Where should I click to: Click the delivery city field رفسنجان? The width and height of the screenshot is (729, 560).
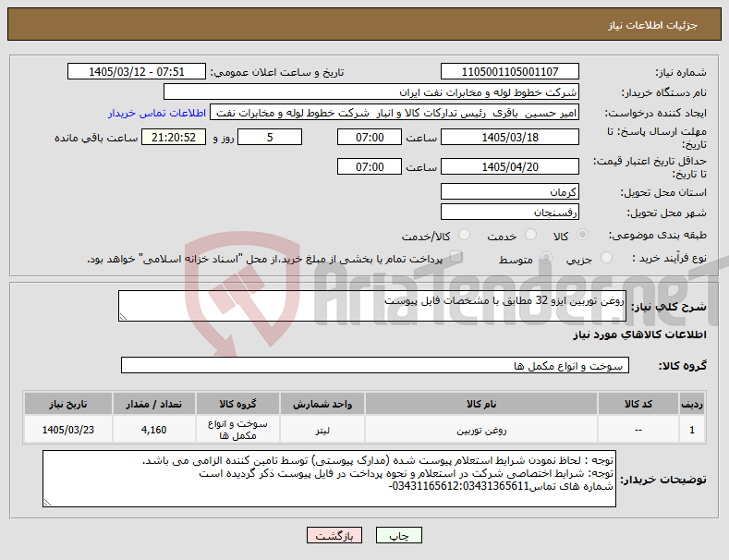[509, 213]
